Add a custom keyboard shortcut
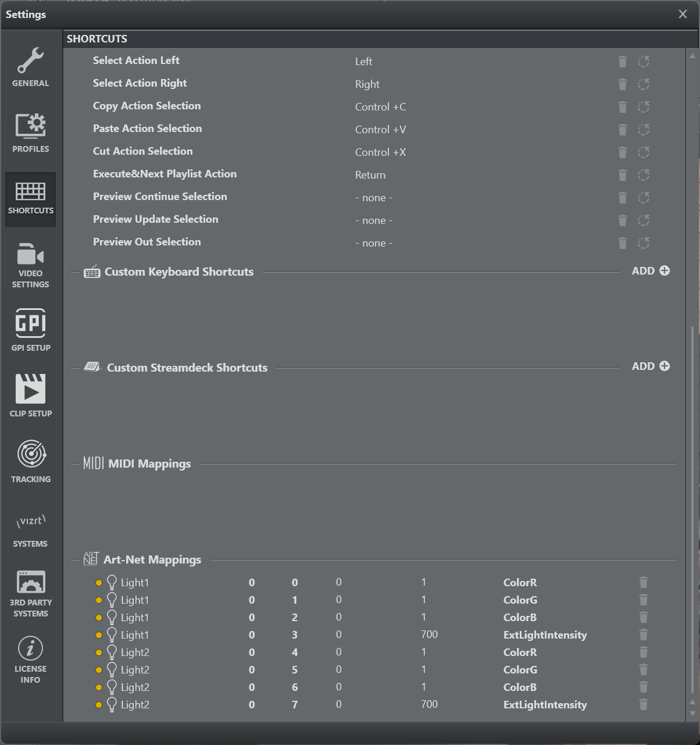 pyautogui.click(x=651, y=271)
